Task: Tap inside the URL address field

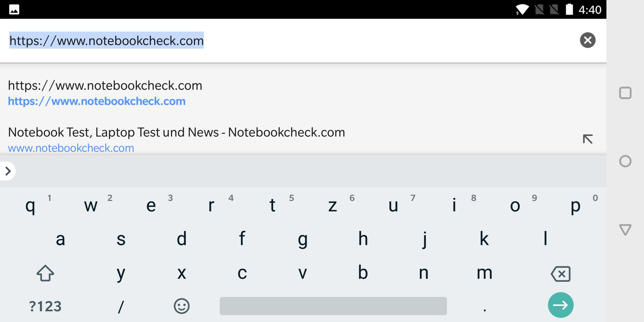Action: 288,41
